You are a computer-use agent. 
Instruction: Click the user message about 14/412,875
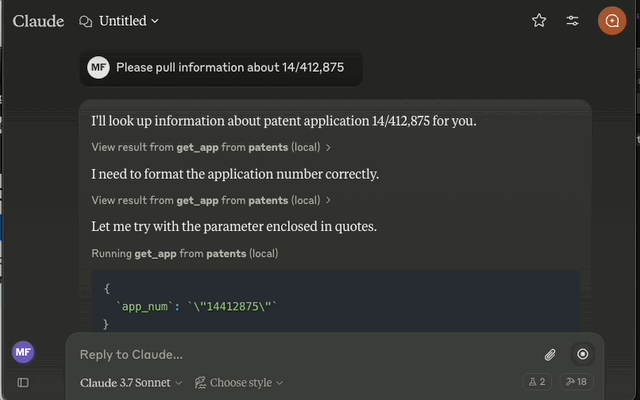pyautogui.click(x=221, y=67)
